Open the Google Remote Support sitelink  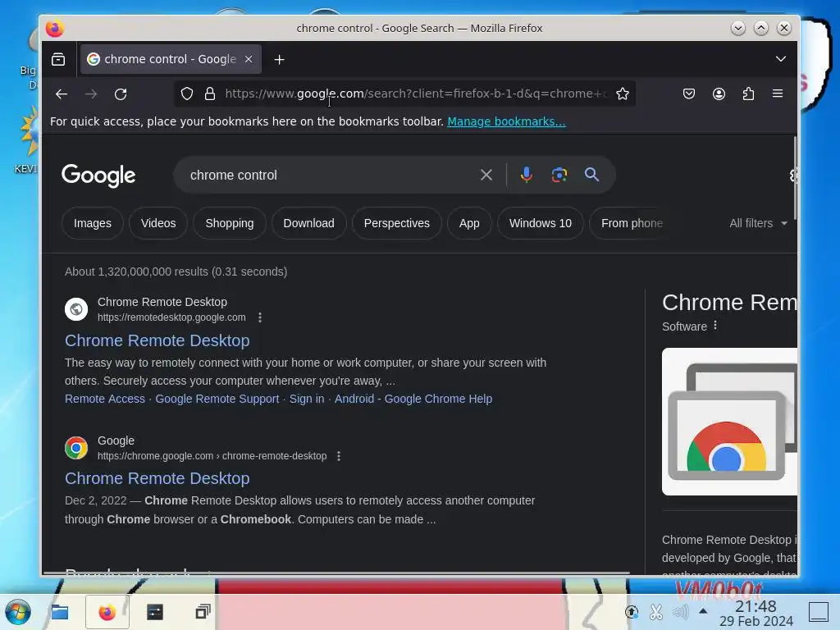coord(217,399)
